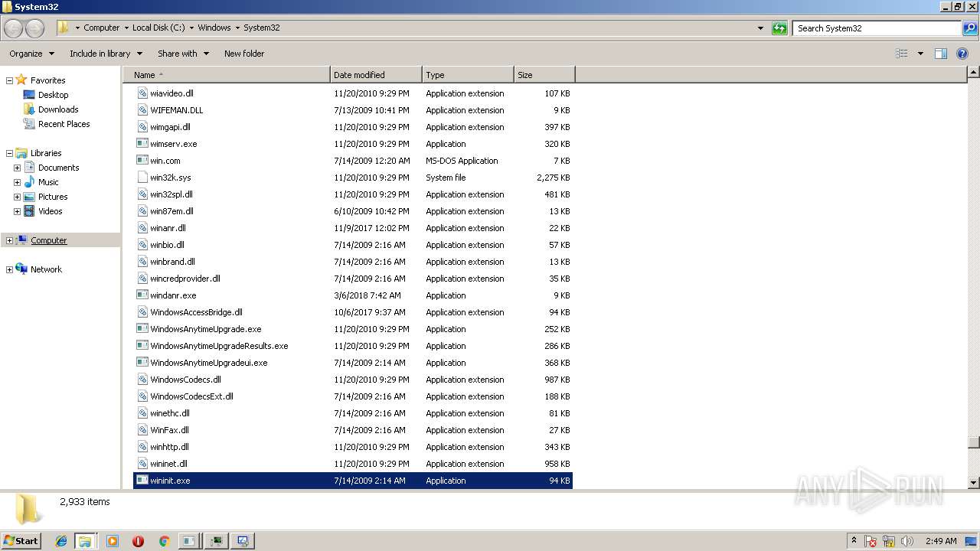Select the file WindowsCodecs.dll

[353, 380]
